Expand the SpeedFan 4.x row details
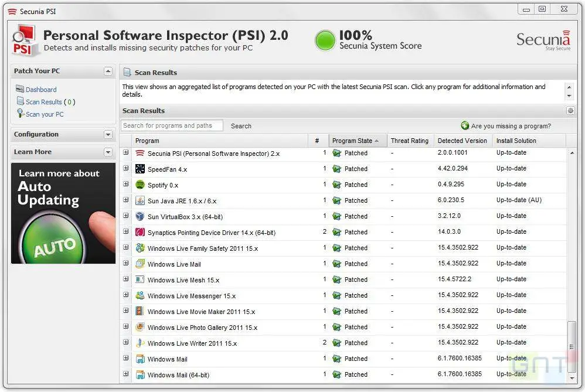 (x=125, y=168)
